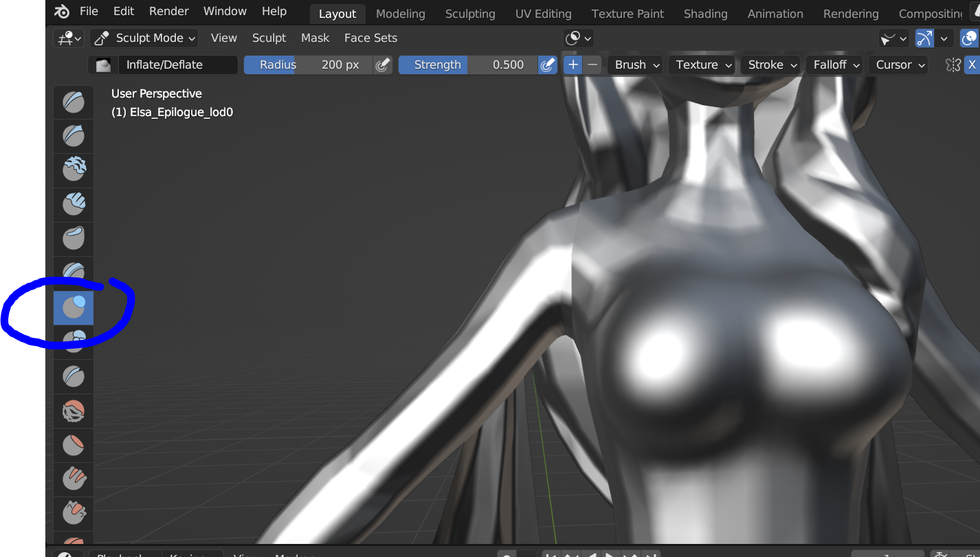Click the '(1) Elsa_Epilogue_lod0' object label
The height and width of the screenshot is (557, 980).
click(172, 112)
